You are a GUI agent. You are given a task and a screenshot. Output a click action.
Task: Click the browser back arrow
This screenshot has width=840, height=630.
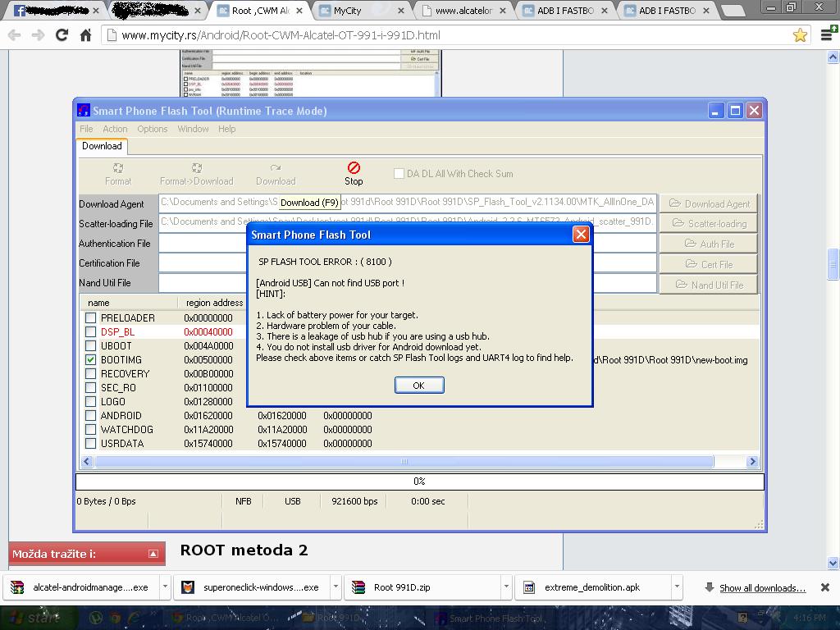coord(15,35)
